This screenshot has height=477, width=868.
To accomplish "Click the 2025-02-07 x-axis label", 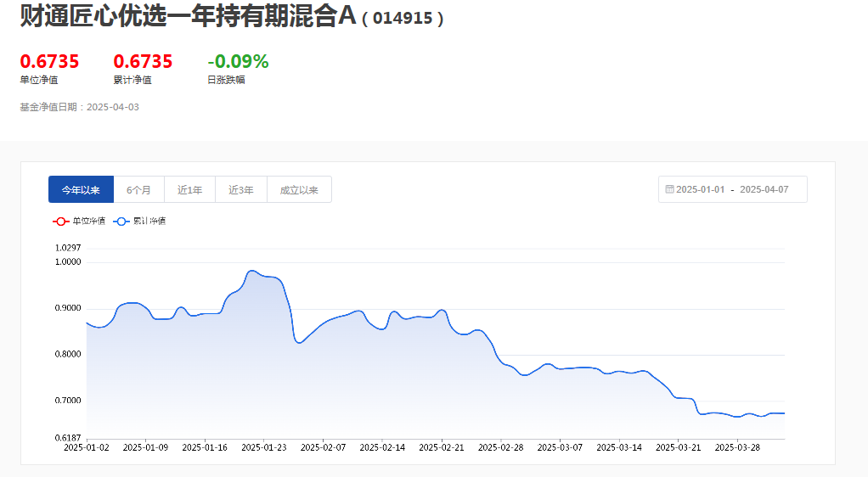I will click(x=324, y=447).
